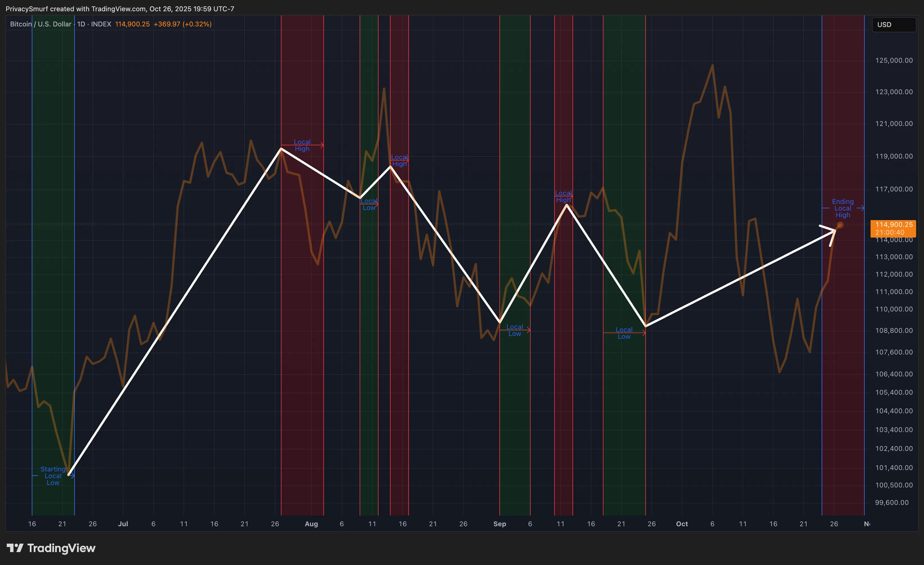Select the first Local High label in late July
This screenshot has width=924, height=565.
302,145
